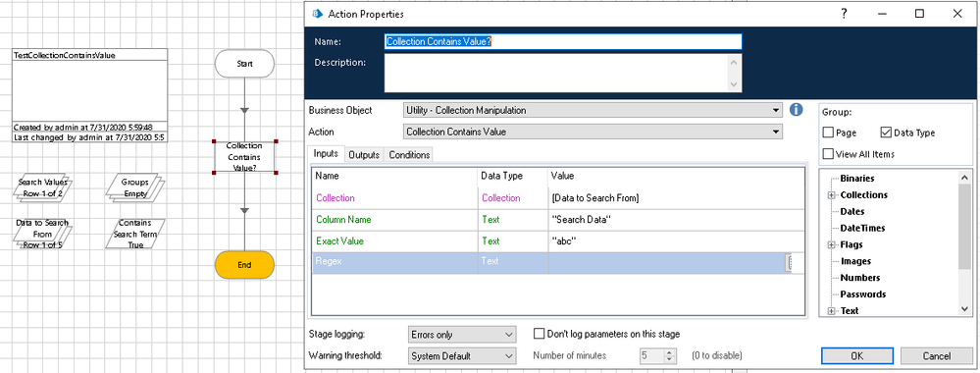Click the data items tree scrollbar thumb

point(964,226)
